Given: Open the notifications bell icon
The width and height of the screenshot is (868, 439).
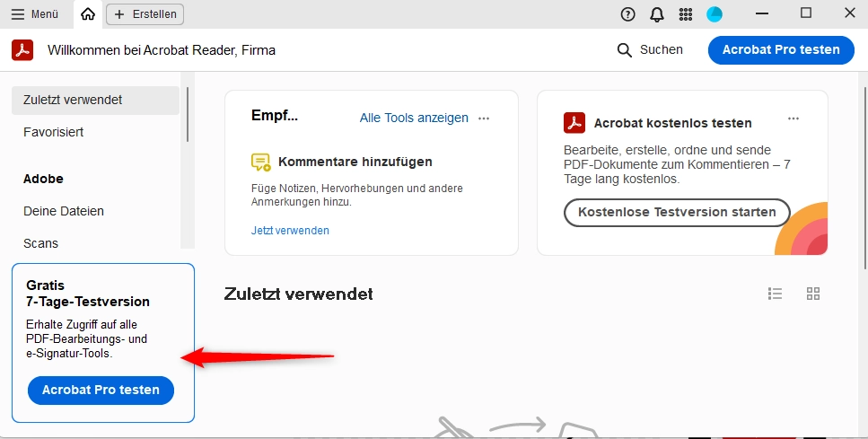Looking at the screenshot, I should pos(656,14).
